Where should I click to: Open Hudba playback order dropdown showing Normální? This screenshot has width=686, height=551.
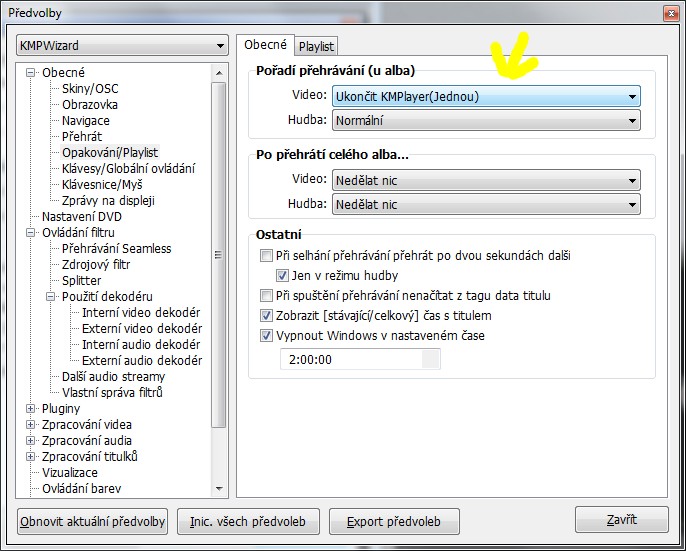click(486, 120)
